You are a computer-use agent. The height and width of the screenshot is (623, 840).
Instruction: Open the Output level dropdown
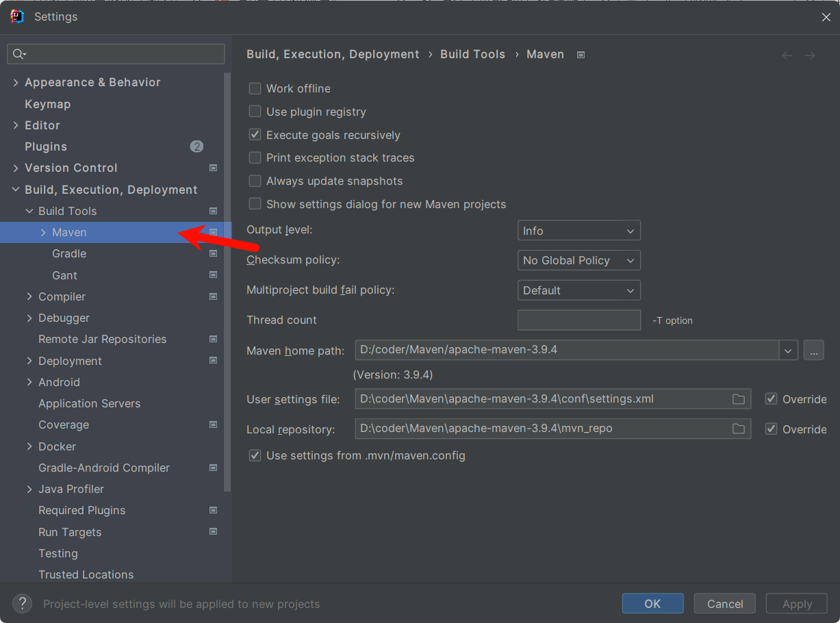point(579,231)
